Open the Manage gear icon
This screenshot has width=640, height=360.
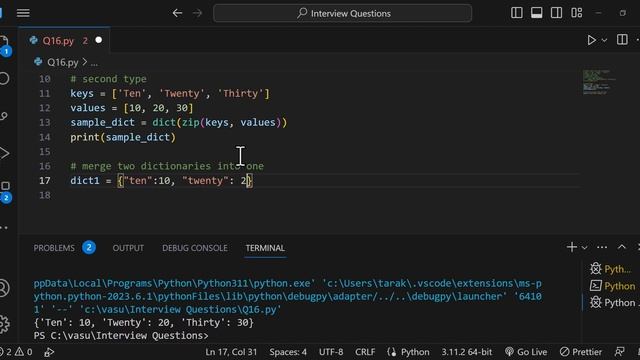pyautogui.click(x=4, y=324)
